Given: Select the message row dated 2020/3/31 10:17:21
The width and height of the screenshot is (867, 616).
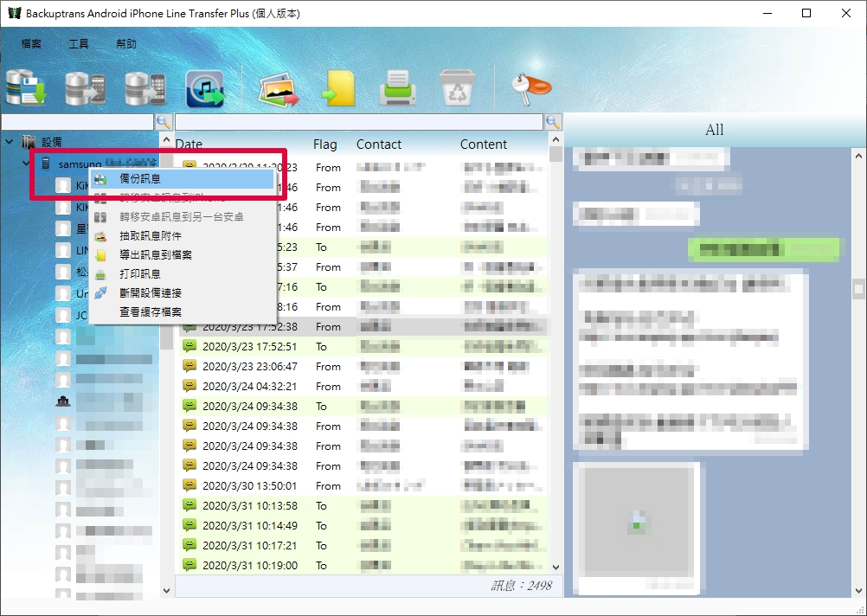Looking at the screenshot, I should pos(363,545).
